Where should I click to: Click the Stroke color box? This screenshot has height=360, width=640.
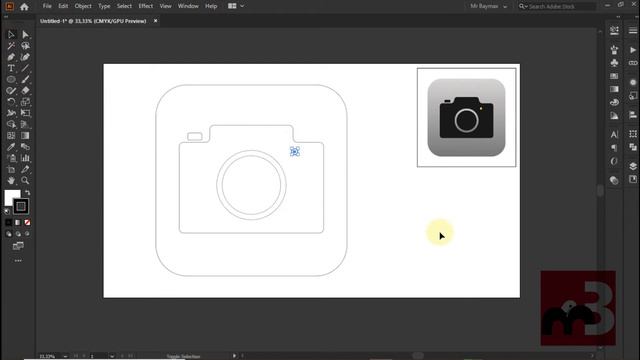pyautogui.click(x=21, y=207)
